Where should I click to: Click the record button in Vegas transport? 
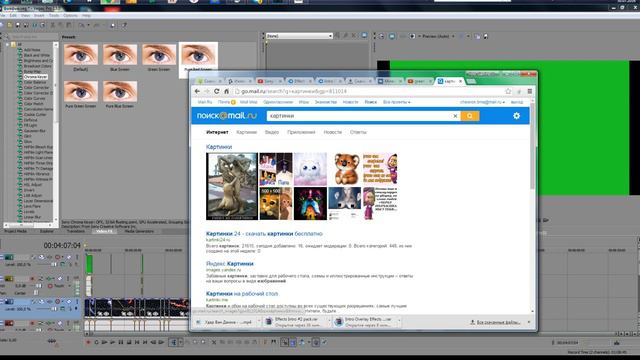pyautogui.click(x=88, y=342)
